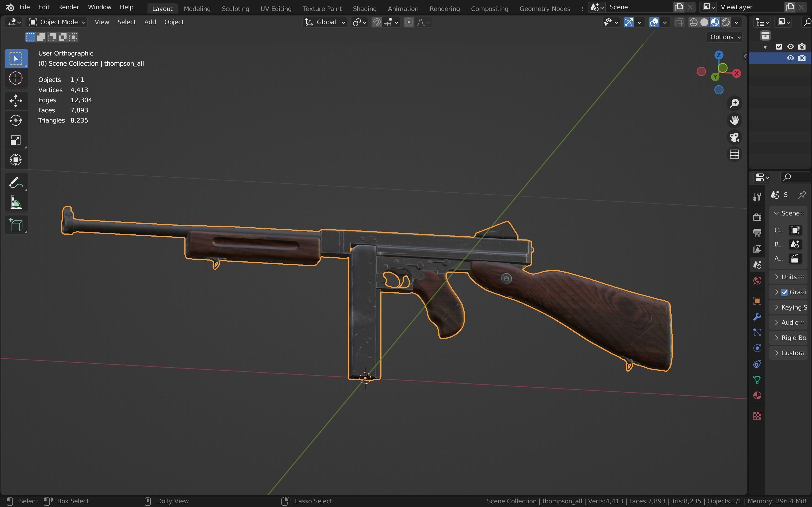This screenshot has width=812, height=507.
Task: Open the Modifiers wrench properties tab
Action: (757, 317)
